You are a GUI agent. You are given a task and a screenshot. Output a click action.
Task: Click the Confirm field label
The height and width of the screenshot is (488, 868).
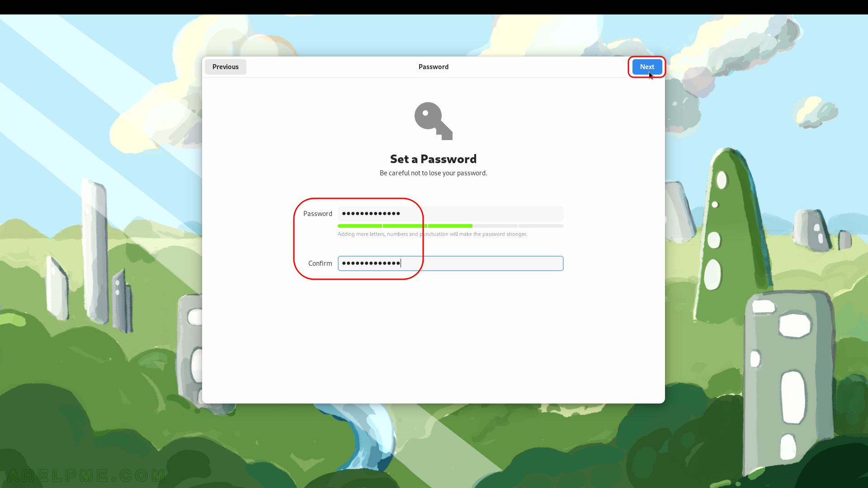(320, 263)
